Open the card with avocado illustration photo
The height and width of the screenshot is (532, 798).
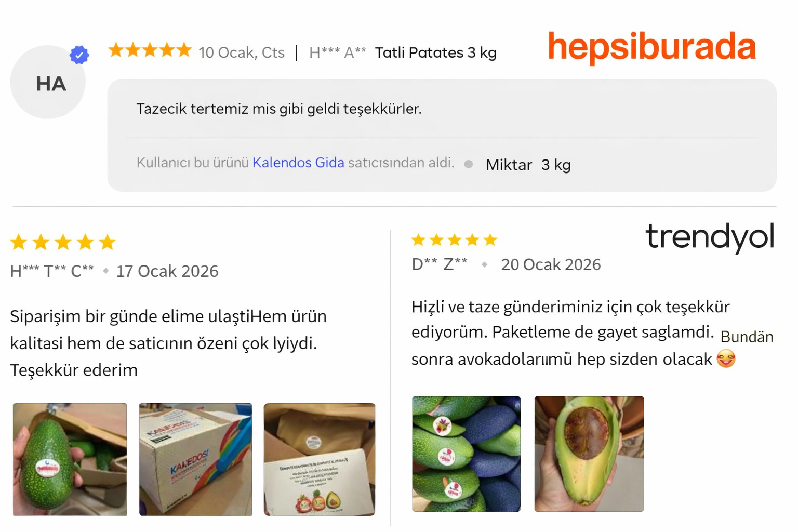320,459
